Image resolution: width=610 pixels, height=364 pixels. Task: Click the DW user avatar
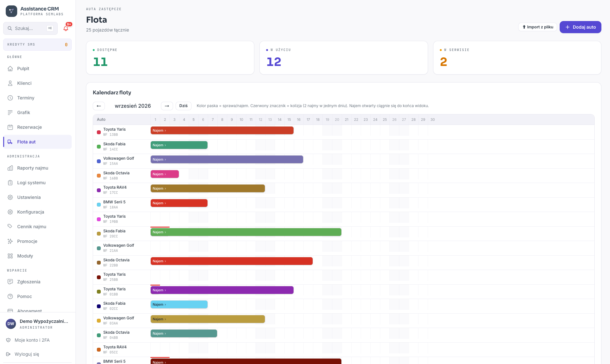11,324
